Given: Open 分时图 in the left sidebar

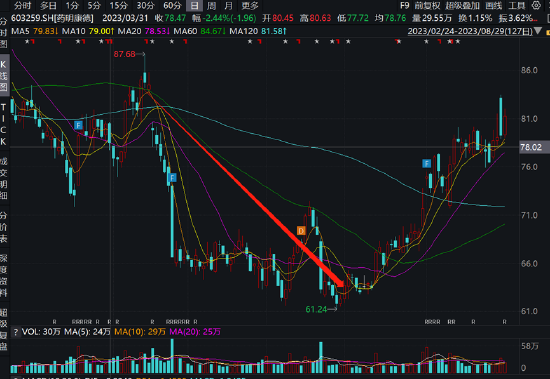Looking at the screenshot, I should pos(4,32).
